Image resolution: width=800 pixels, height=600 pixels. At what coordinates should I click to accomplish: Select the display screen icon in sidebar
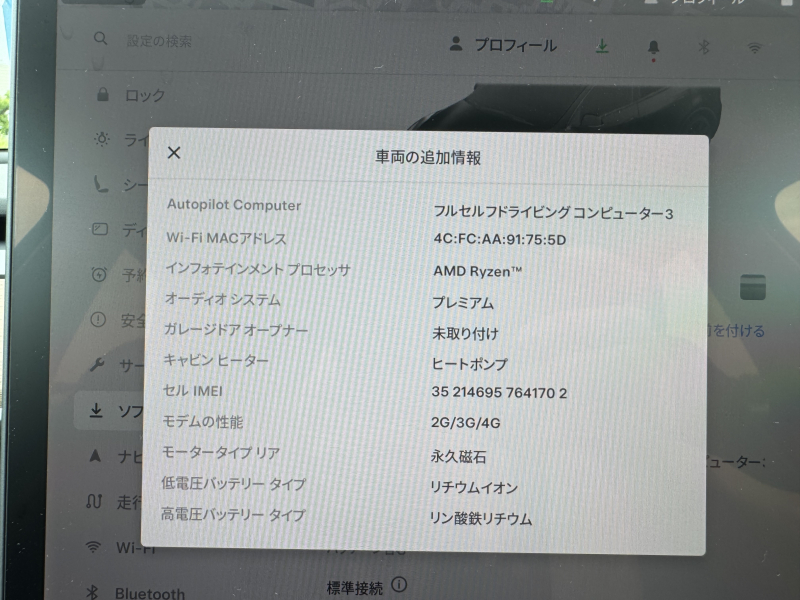(x=99, y=229)
